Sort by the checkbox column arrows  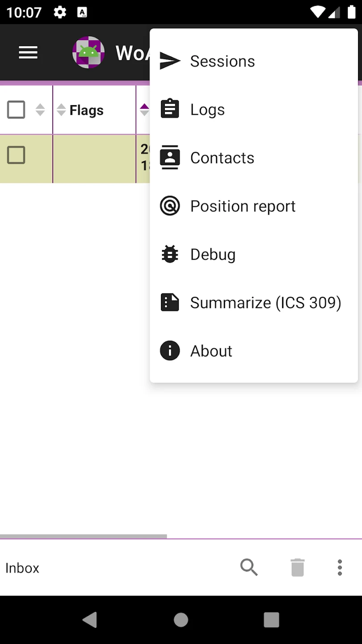click(40, 110)
